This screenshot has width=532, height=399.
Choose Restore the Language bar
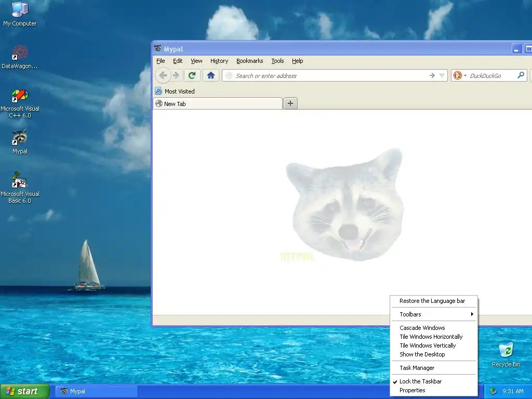[x=434, y=301]
